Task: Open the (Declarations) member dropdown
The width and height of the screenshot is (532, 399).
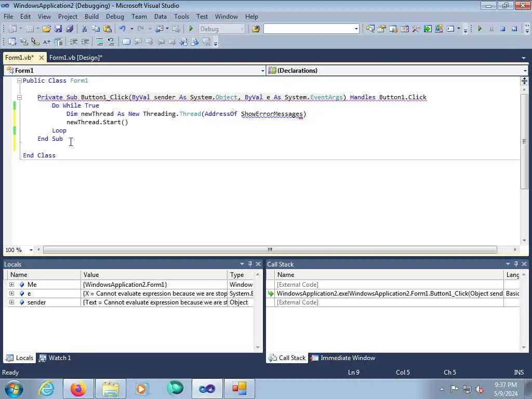Action: coord(525,71)
